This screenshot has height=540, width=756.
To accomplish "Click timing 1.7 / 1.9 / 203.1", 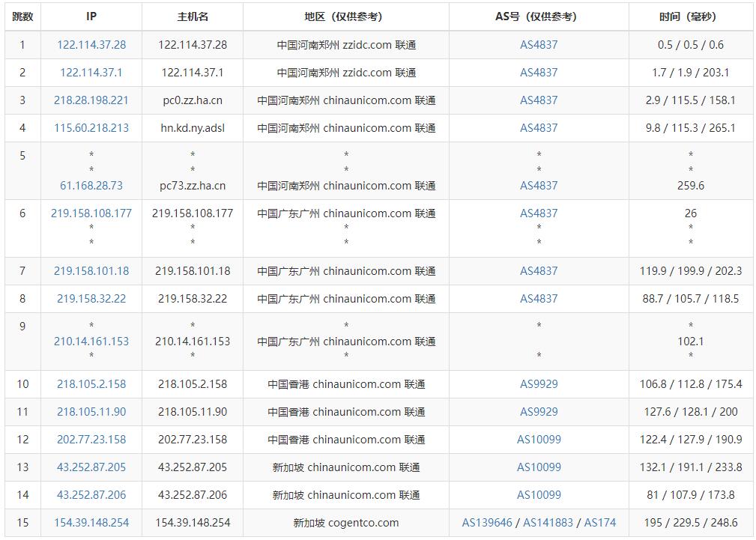I will click(x=690, y=73).
